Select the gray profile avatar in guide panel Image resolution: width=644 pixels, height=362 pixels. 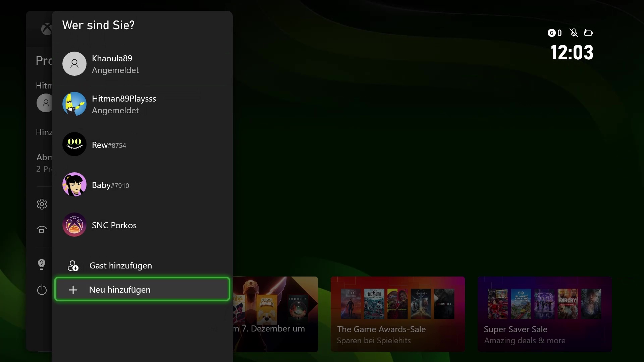(x=44, y=103)
